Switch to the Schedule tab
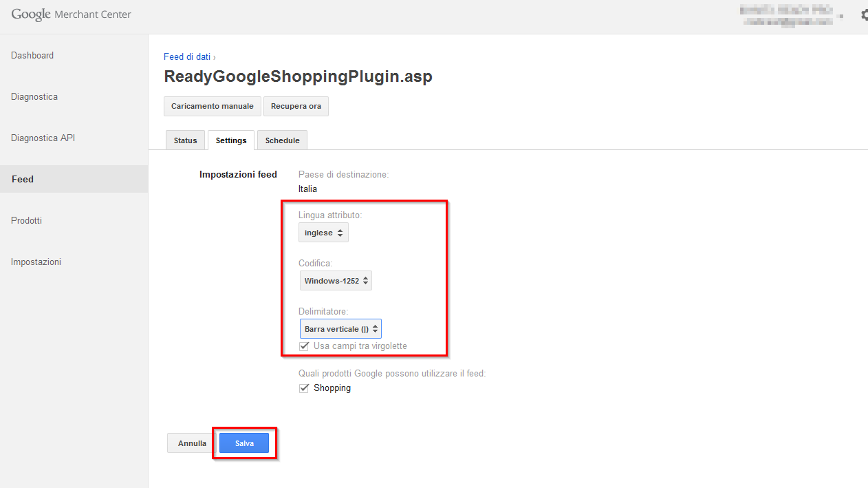The width and height of the screenshot is (868, 488). click(x=283, y=140)
